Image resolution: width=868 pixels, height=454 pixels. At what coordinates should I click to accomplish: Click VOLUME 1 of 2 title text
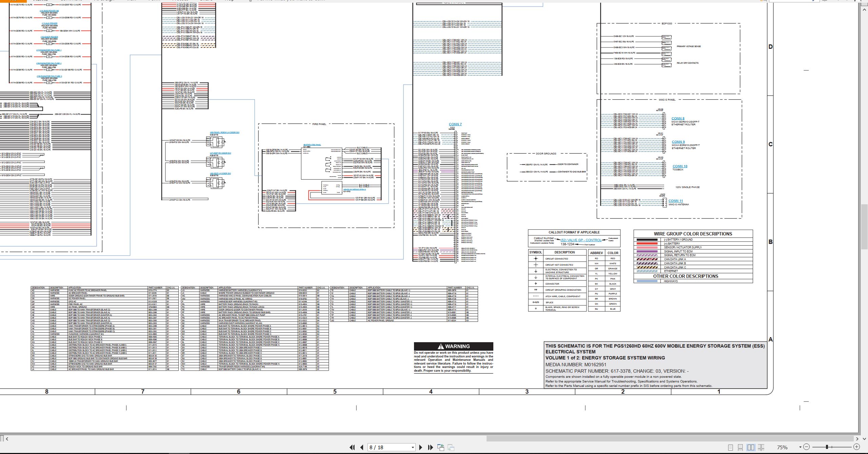point(605,358)
